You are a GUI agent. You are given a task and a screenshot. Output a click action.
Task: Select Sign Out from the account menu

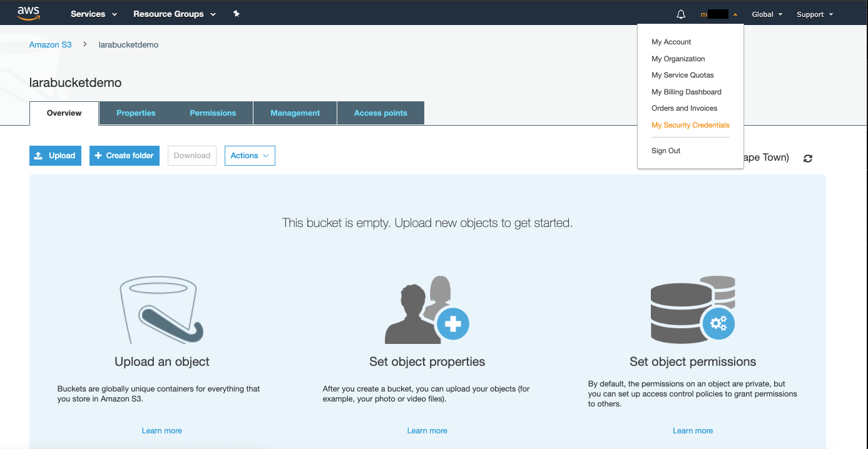[x=665, y=150]
